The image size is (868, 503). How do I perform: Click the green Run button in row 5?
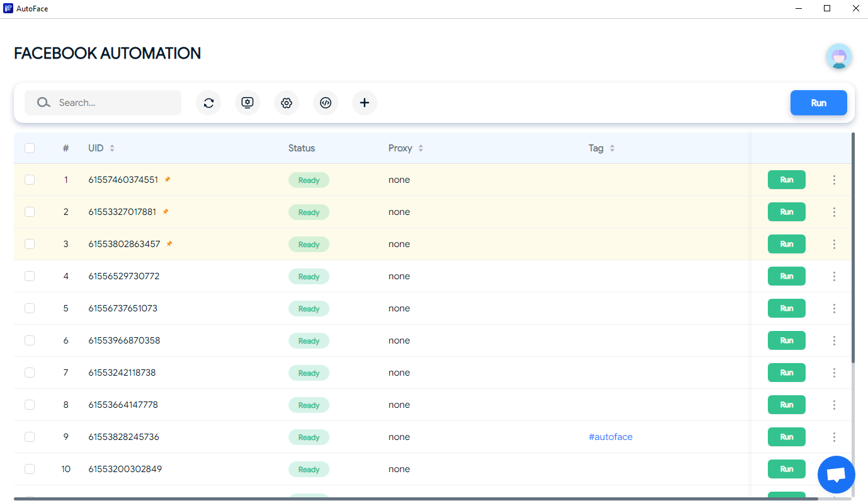pyautogui.click(x=787, y=308)
